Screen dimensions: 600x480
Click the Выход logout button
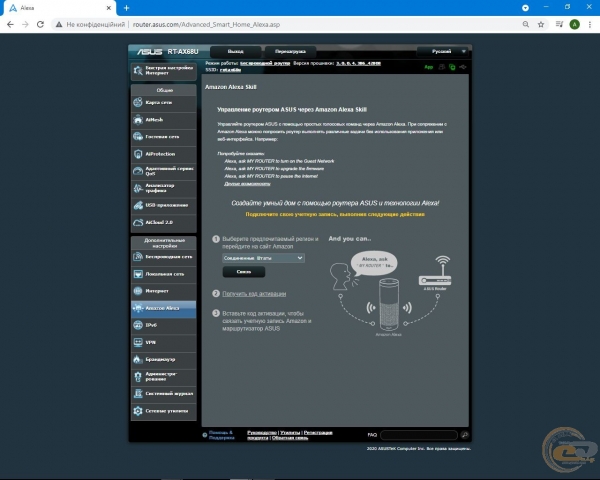coord(235,51)
